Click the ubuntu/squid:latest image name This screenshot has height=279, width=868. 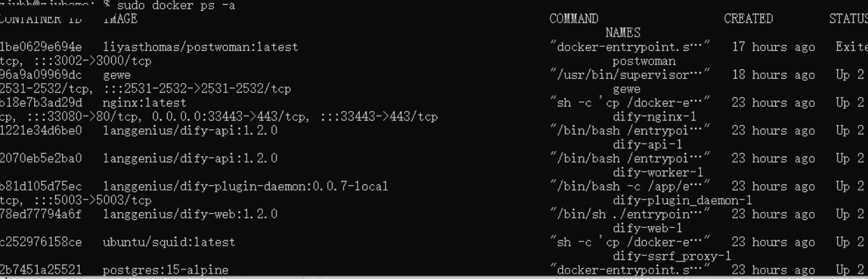tap(169, 242)
